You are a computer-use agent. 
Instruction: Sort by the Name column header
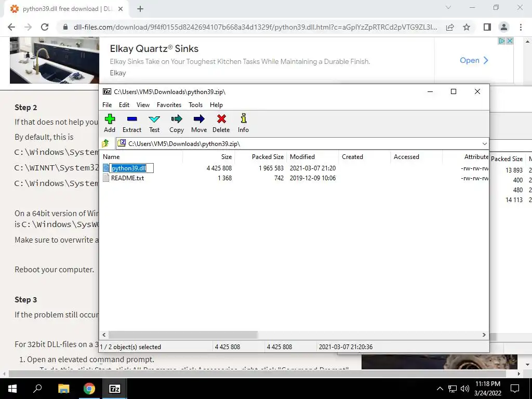(142, 157)
